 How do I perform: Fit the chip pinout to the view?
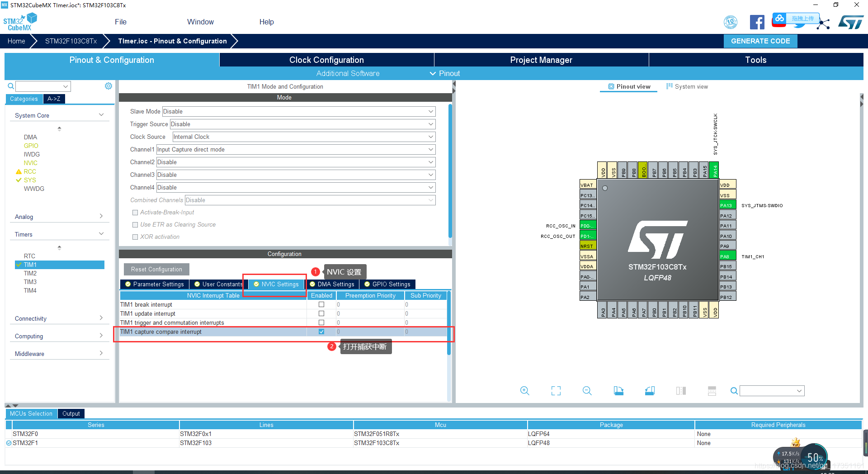click(x=556, y=391)
